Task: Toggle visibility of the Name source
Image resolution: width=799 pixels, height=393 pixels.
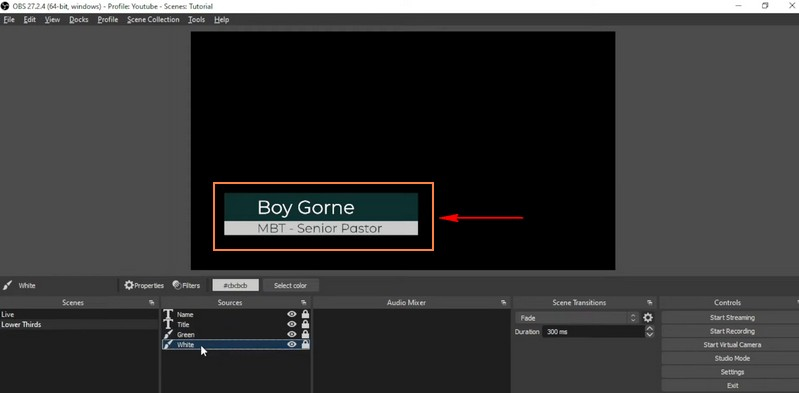Action: 291,315
